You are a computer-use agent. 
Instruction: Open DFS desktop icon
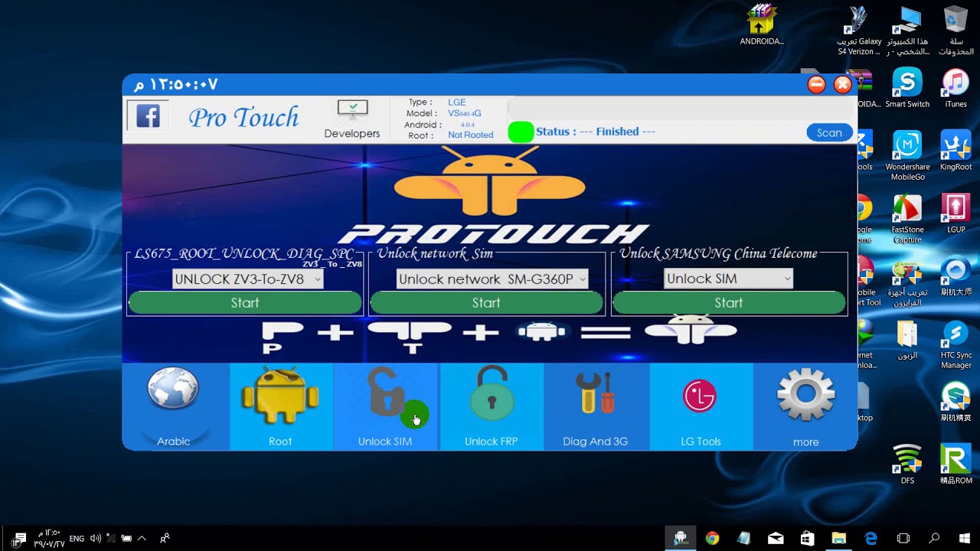coord(907,465)
